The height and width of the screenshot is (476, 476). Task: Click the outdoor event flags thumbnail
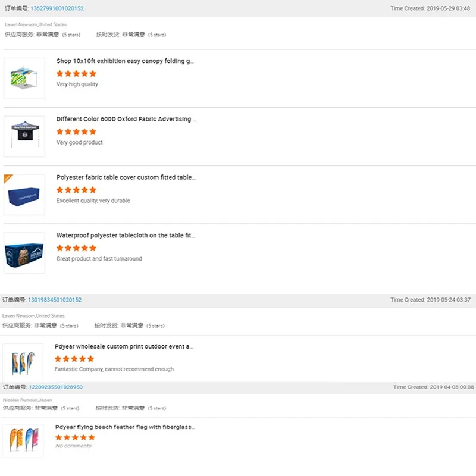point(23,363)
